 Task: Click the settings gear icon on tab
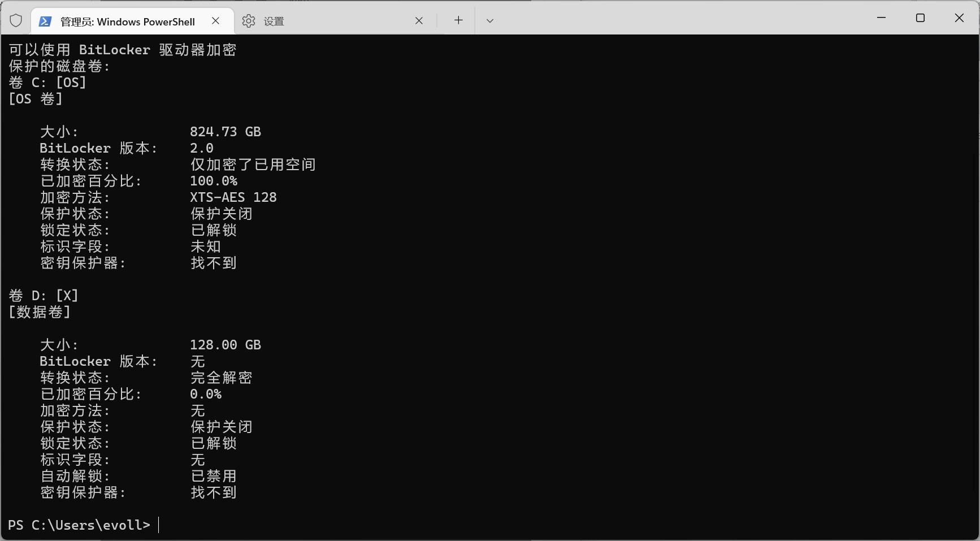249,21
